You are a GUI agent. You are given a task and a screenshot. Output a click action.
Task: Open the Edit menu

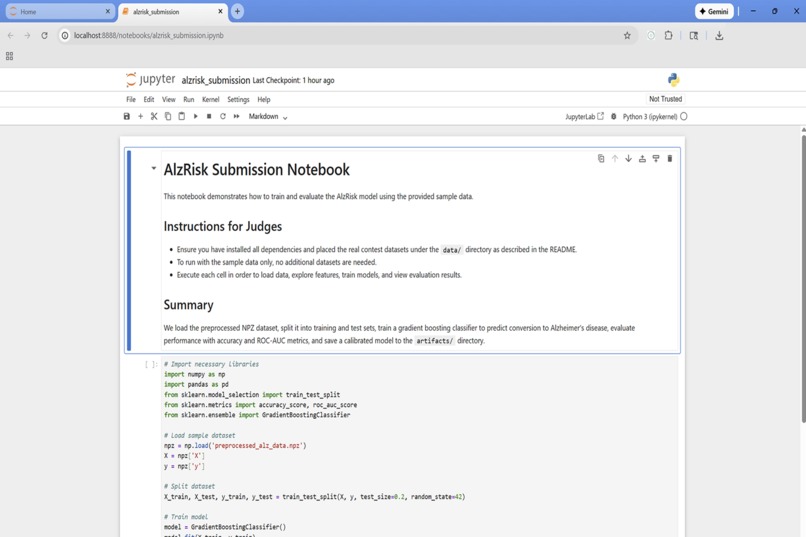point(149,100)
